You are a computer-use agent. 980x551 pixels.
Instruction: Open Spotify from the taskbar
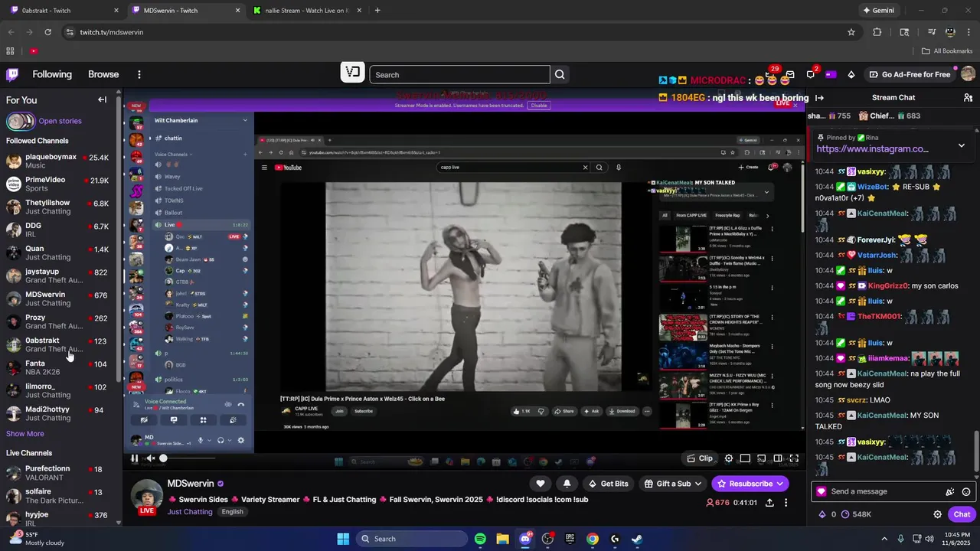480,539
